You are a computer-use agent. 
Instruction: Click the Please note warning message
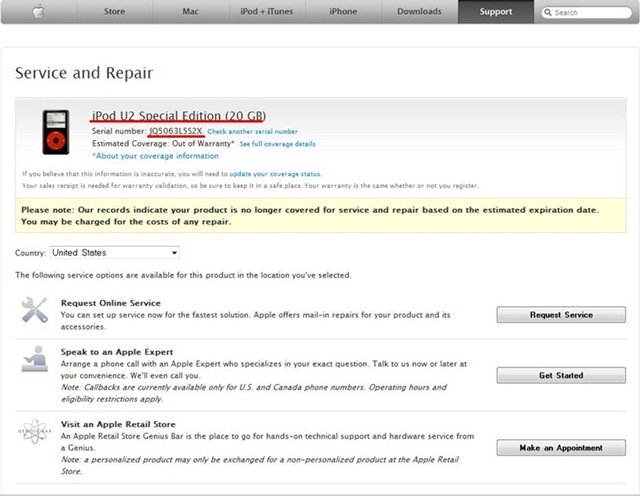tap(320, 216)
